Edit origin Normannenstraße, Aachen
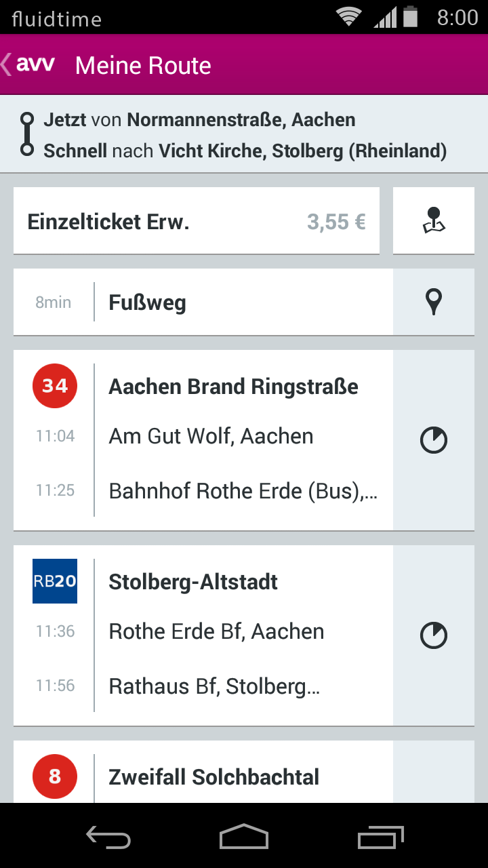Viewport: 488px width, 868px height. coord(241,120)
